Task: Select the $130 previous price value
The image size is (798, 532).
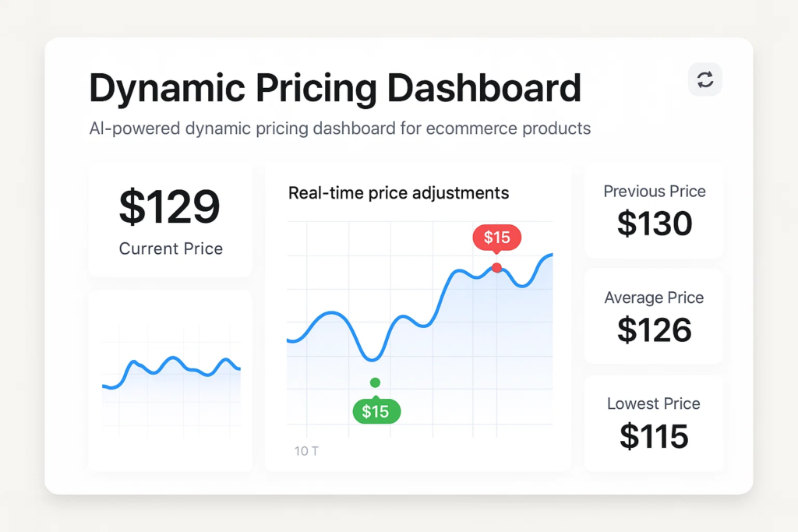Action: (x=654, y=224)
